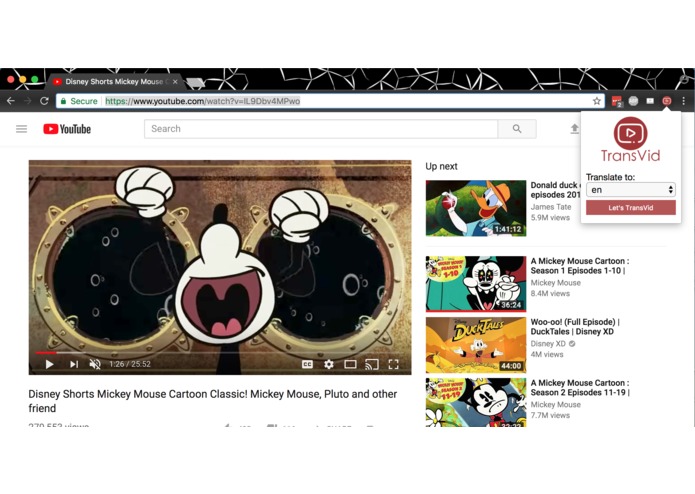Click the white rectangle extension icon

(650, 101)
